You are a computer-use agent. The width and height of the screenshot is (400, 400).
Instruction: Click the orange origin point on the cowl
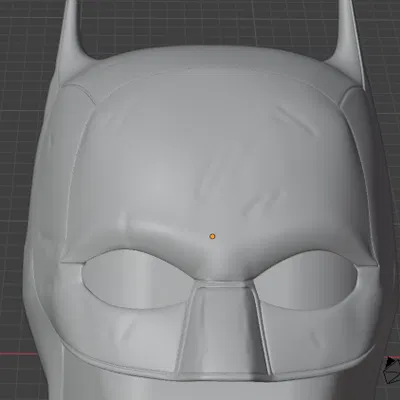(212, 236)
